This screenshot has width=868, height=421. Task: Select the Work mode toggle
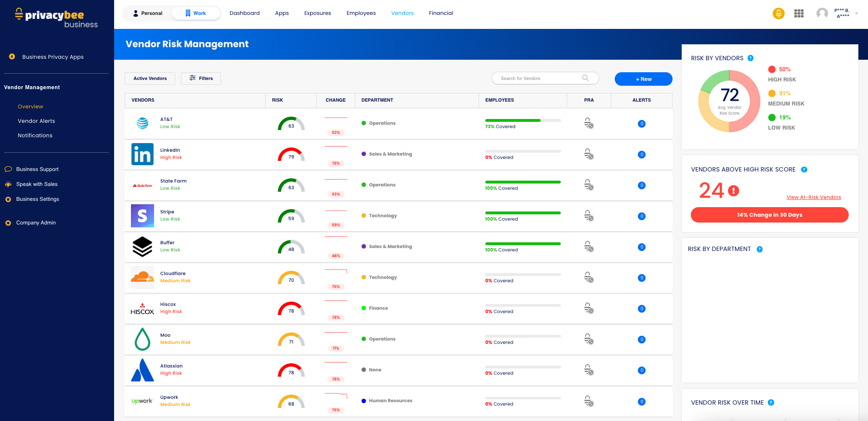(196, 13)
